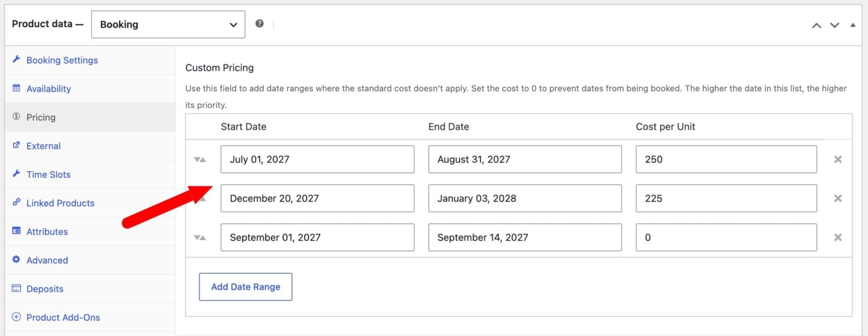Click the chain link icon beside Linked Products
This screenshot has width=868, height=336.
tap(16, 202)
